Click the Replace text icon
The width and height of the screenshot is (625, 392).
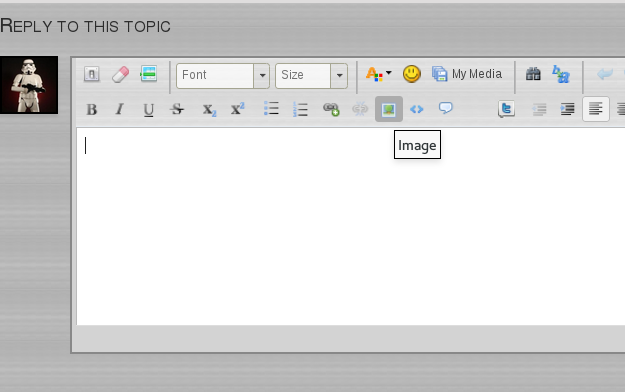click(x=561, y=74)
